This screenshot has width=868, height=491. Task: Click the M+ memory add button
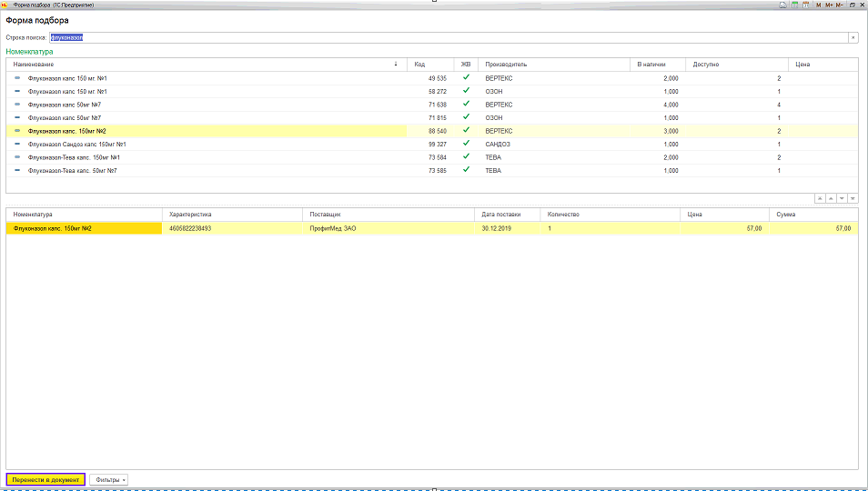tap(828, 5)
